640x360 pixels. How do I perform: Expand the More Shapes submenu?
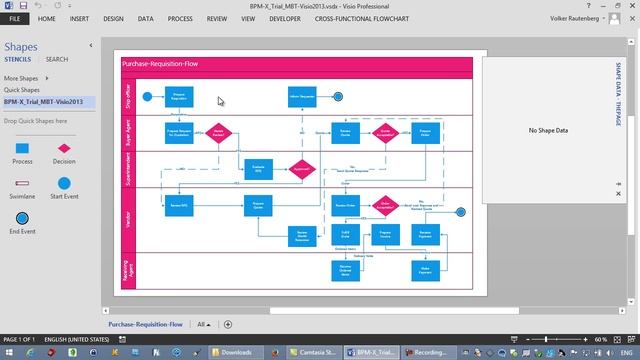47,78
